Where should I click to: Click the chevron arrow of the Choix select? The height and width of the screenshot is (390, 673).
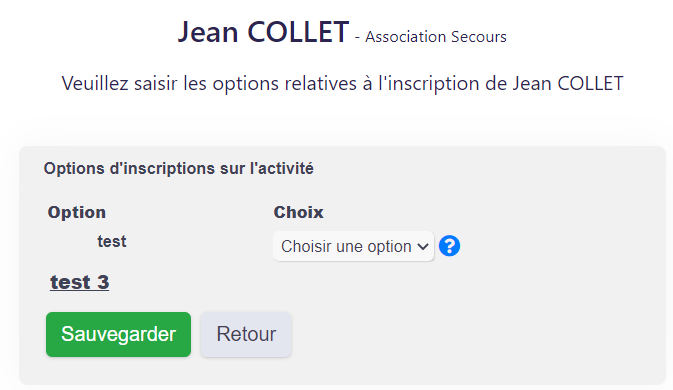423,247
